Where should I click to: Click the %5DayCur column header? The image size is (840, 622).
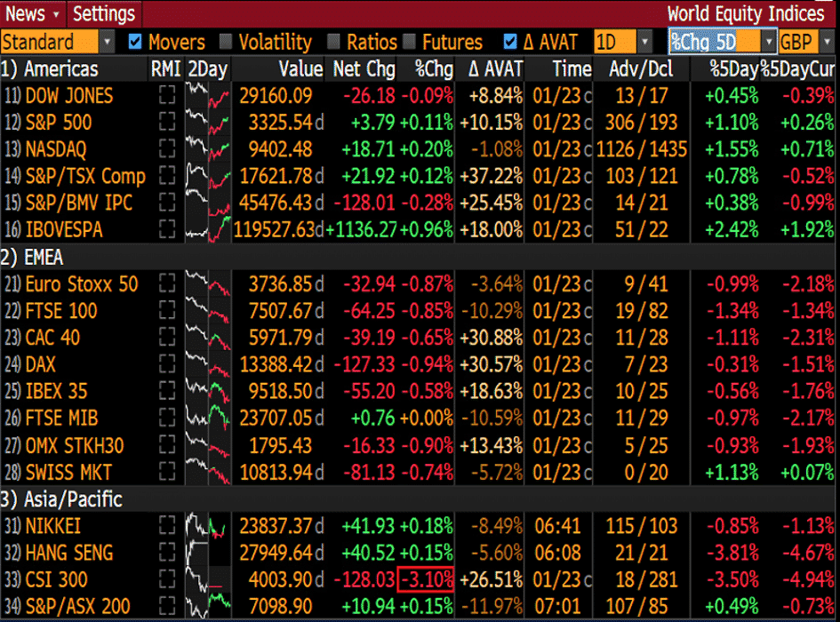click(797, 69)
